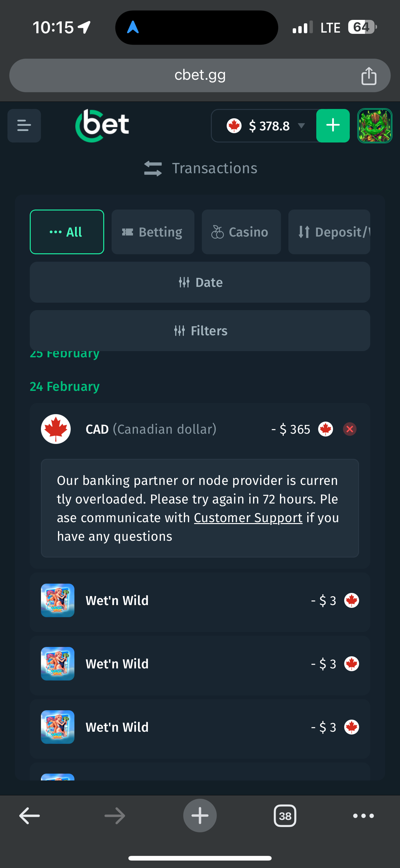Open the hamburger side menu

point(24,125)
